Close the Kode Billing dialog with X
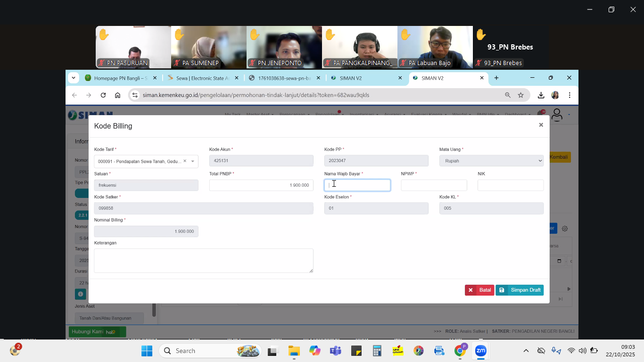 [541, 125]
